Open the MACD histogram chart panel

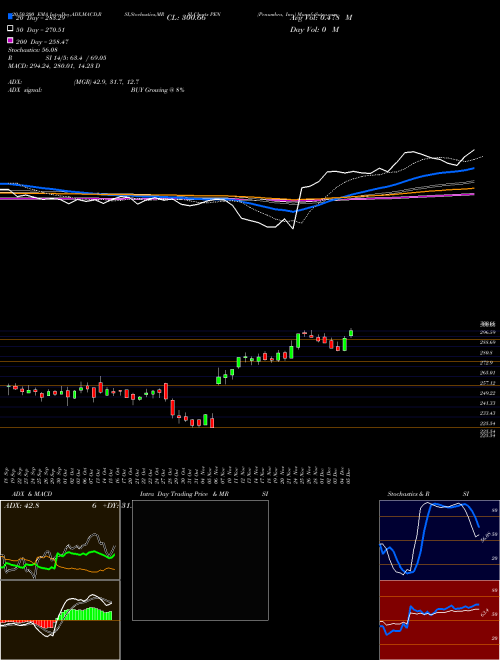click(60, 620)
